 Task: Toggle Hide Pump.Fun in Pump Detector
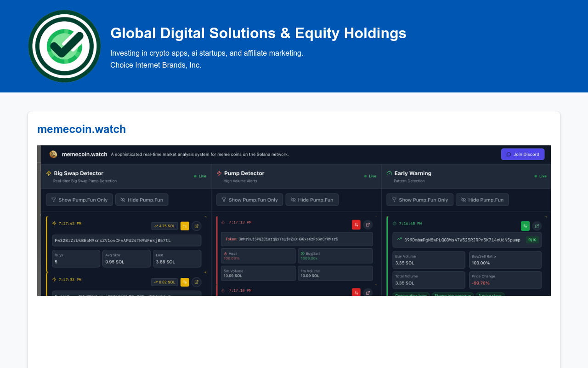coord(312,200)
